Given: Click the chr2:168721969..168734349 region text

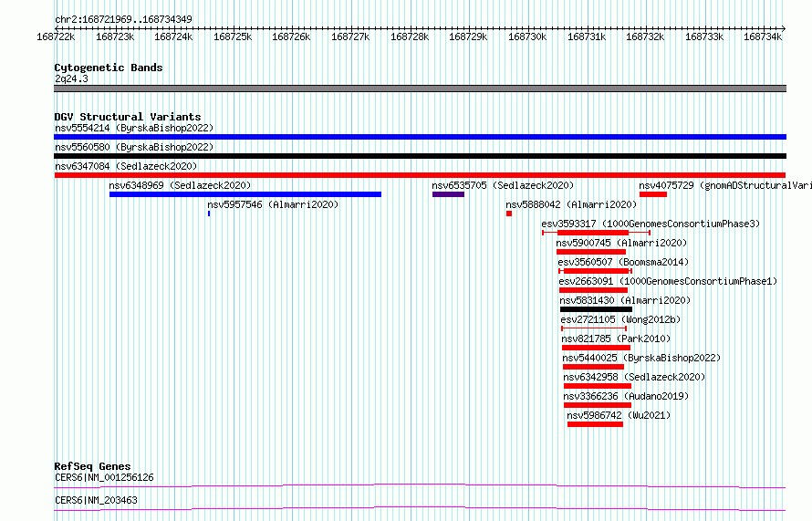Looking at the screenshot, I should click(123, 19).
